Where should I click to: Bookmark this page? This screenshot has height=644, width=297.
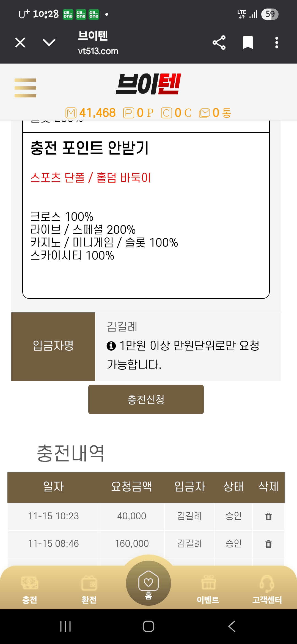click(248, 43)
